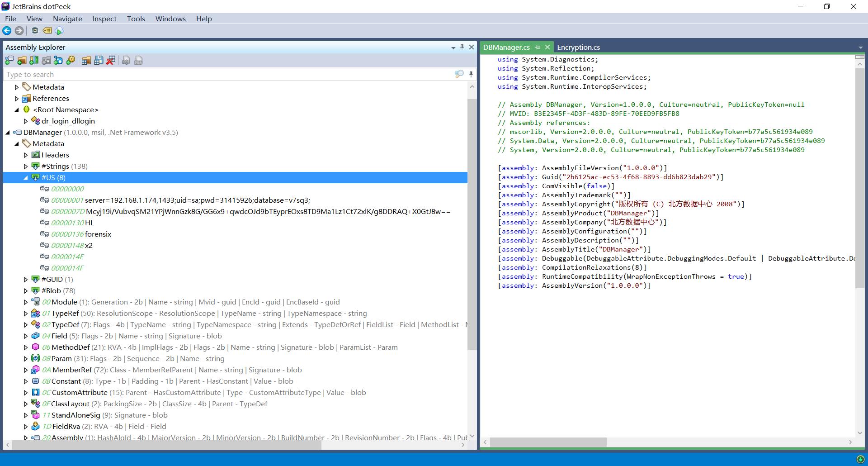Viewport: 868px width, 466px height.
Task: Click the grayed NuGet packages cache icon
Action: point(46,61)
